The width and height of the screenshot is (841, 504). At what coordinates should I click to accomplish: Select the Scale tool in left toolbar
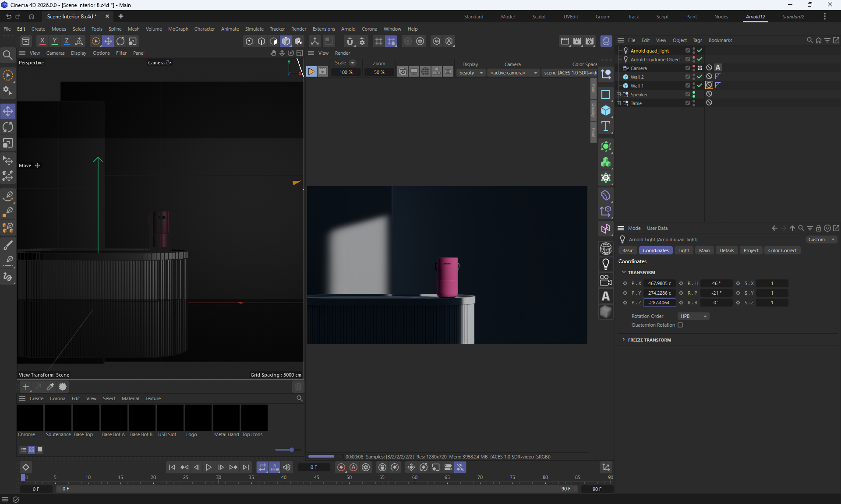[8, 143]
